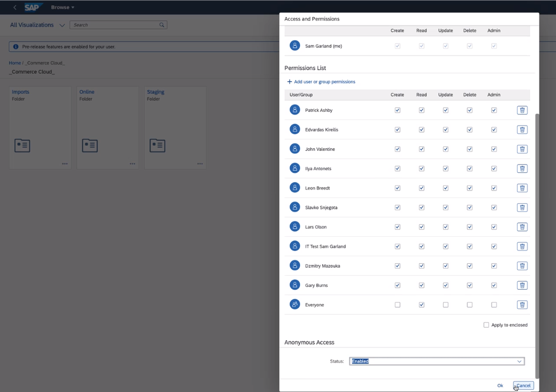Click the SAP logo
The height and width of the screenshot is (392, 556).
32,7
